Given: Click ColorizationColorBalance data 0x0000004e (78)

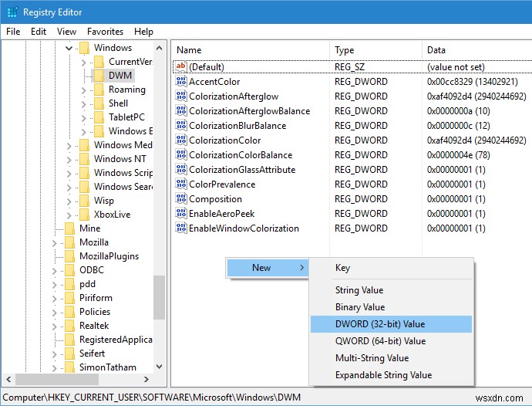Looking at the screenshot, I should 459,155.
